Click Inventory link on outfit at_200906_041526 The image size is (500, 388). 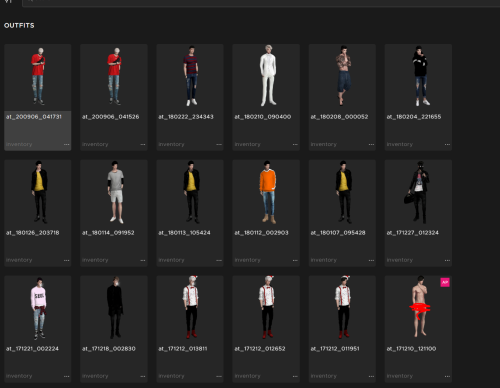pos(95,144)
